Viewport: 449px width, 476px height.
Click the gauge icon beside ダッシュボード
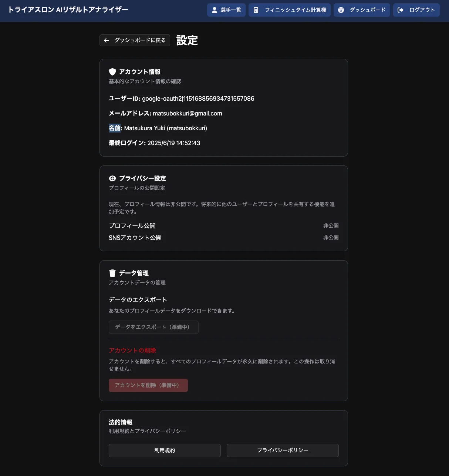(341, 10)
